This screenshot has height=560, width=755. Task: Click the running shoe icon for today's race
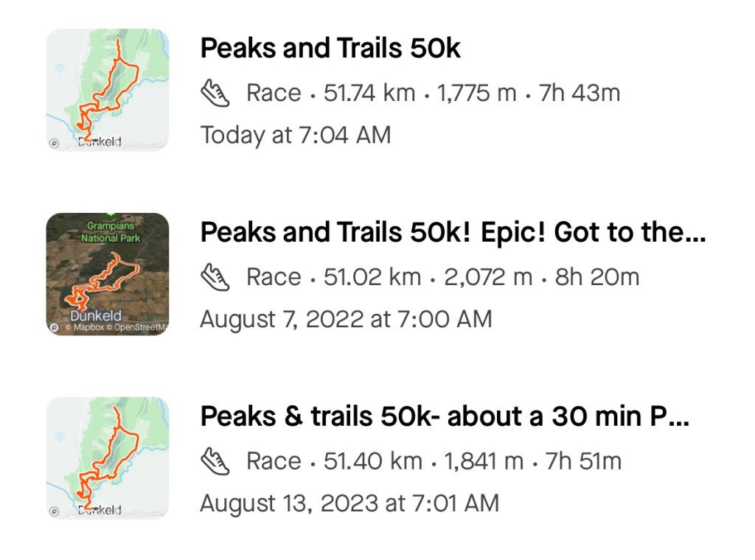tap(215, 94)
